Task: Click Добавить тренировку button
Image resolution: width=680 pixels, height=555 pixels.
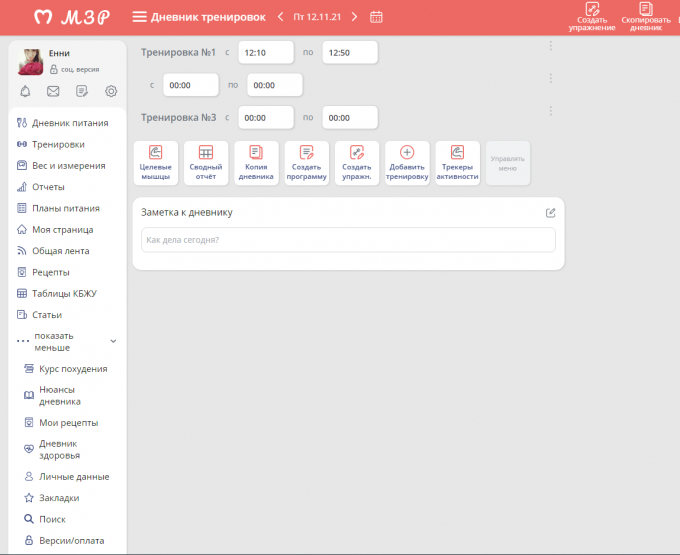Action: coord(407,162)
